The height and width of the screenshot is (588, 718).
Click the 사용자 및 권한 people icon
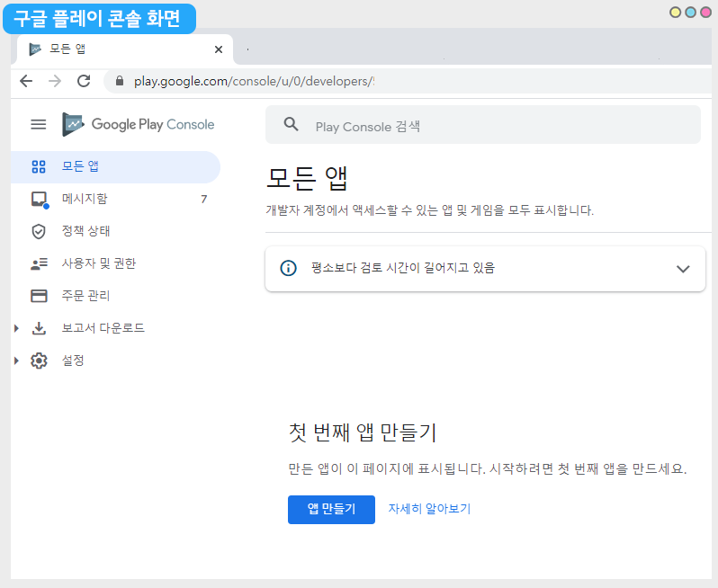(x=39, y=263)
